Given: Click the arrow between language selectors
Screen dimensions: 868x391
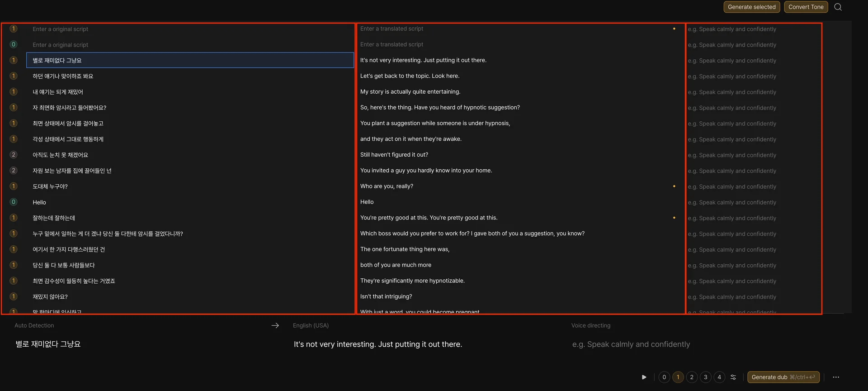Looking at the screenshot, I should click(x=275, y=325).
